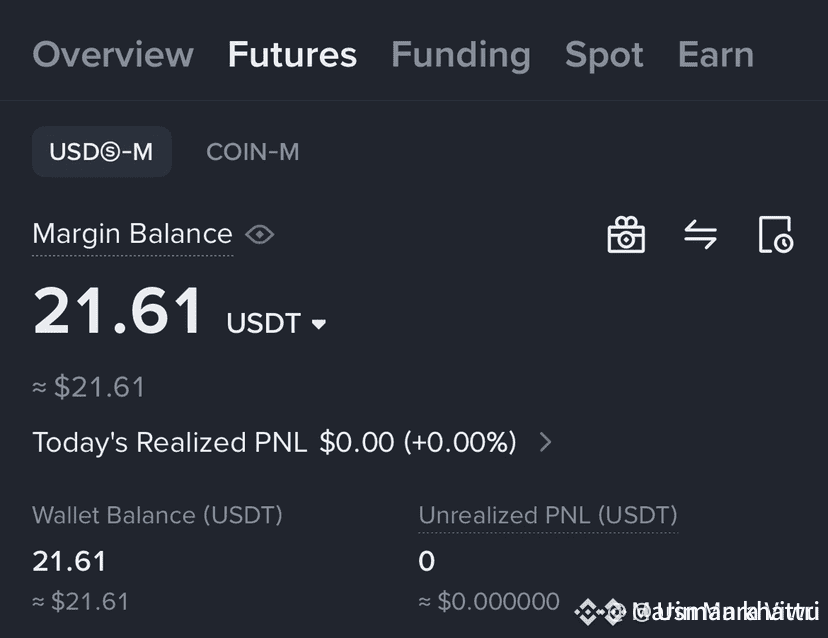The height and width of the screenshot is (638, 828).
Task: Tap the 21.61 margin balance amount
Action: pos(117,311)
